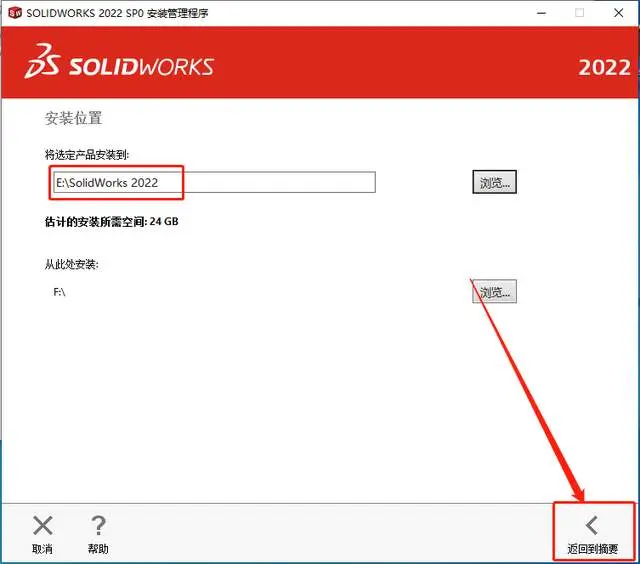Image resolution: width=640 pixels, height=564 pixels.
Task: Click the estimated space 24 GB text
Action: tap(111, 222)
